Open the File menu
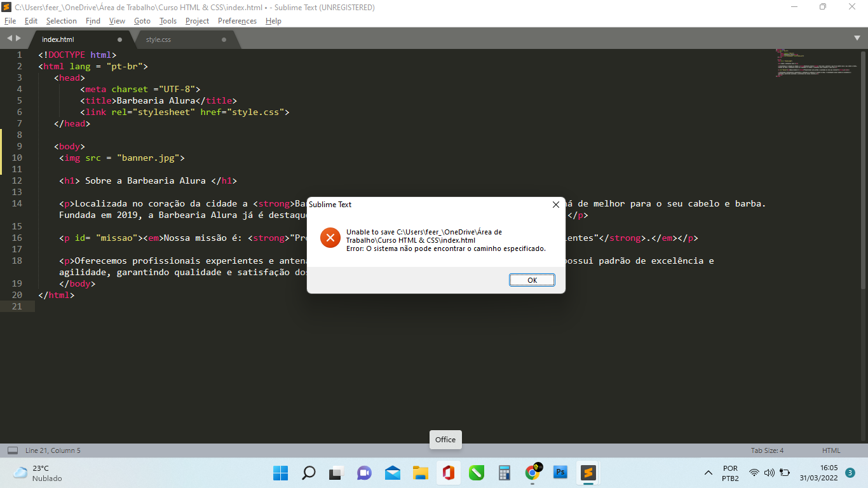Screen dimensions: 868x488 pyautogui.click(x=10, y=21)
